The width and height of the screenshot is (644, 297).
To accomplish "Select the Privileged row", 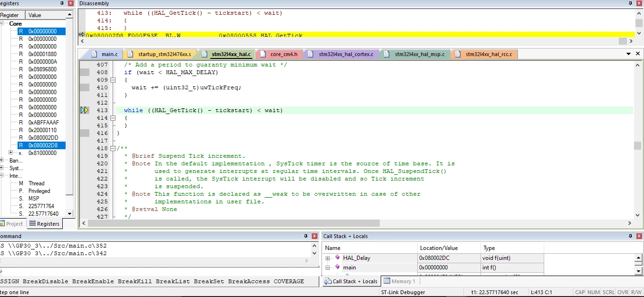I will (39, 191).
